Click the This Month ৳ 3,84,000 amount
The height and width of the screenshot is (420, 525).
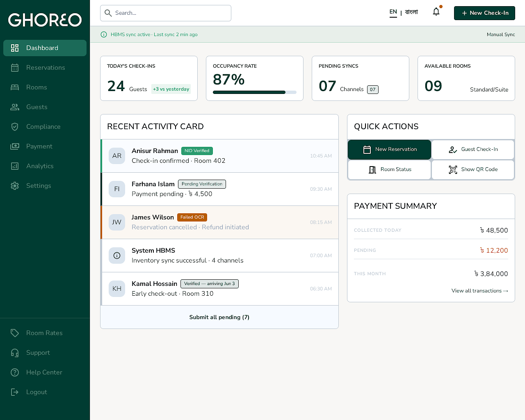click(491, 274)
